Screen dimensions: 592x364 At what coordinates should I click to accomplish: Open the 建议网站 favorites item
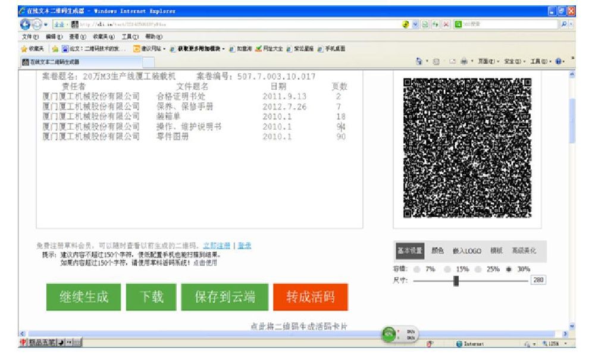[149, 49]
